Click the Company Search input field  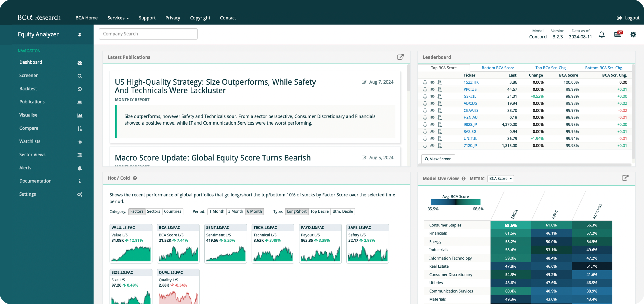click(148, 34)
